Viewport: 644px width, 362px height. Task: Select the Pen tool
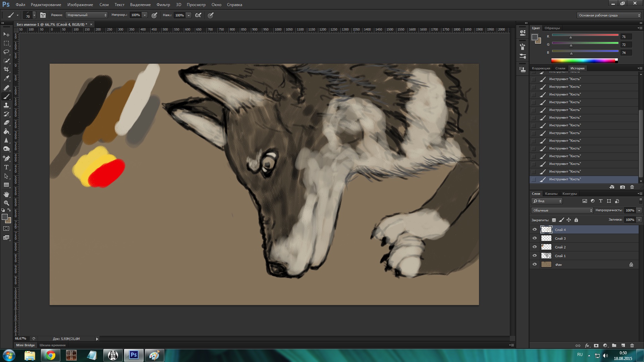point(6,158)
